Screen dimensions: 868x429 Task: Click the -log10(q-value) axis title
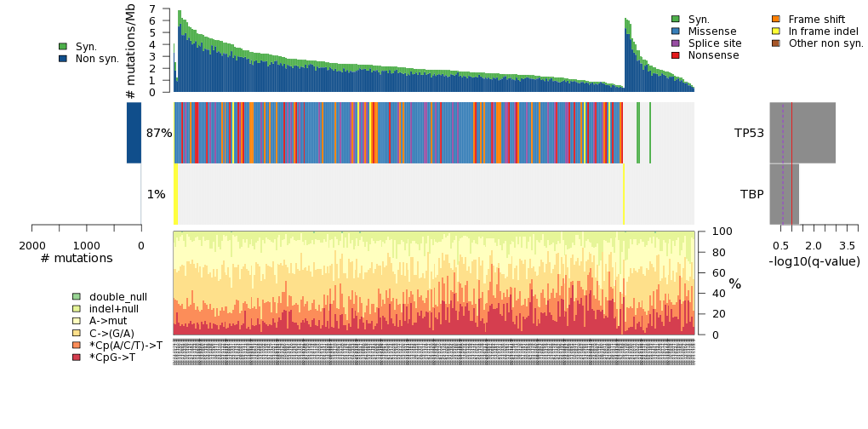tap(814, 262)
